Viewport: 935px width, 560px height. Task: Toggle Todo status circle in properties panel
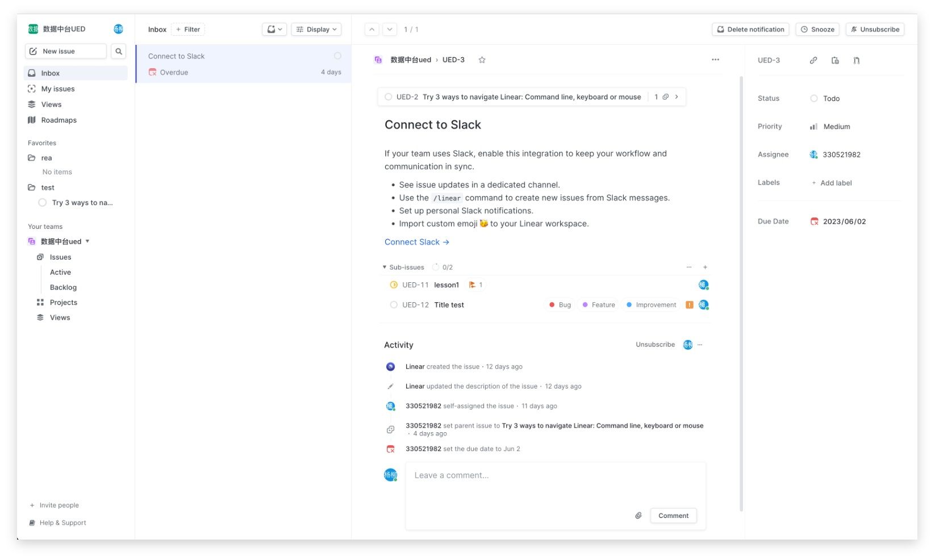(x=813, y=98)
